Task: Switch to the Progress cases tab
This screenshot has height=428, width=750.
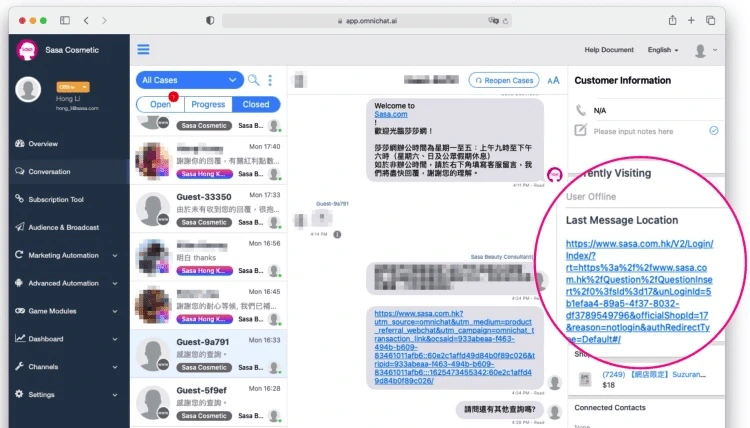Action: click(208, 104)
